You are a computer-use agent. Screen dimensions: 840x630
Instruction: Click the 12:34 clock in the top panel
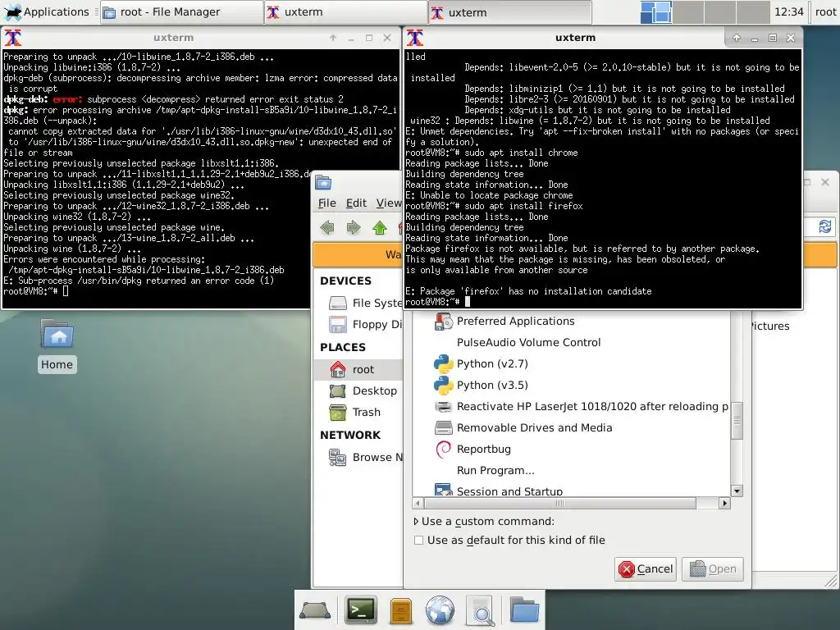click(789, 11)
